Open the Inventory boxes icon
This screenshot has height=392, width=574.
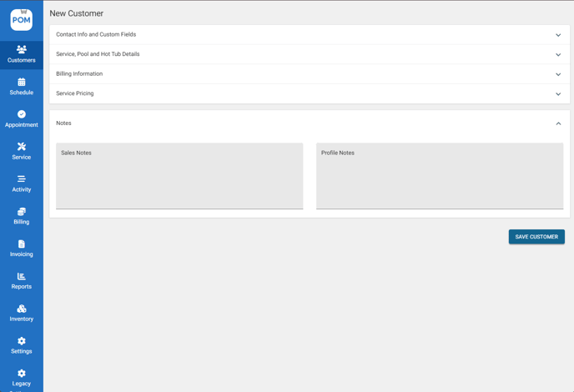[22, 309]
